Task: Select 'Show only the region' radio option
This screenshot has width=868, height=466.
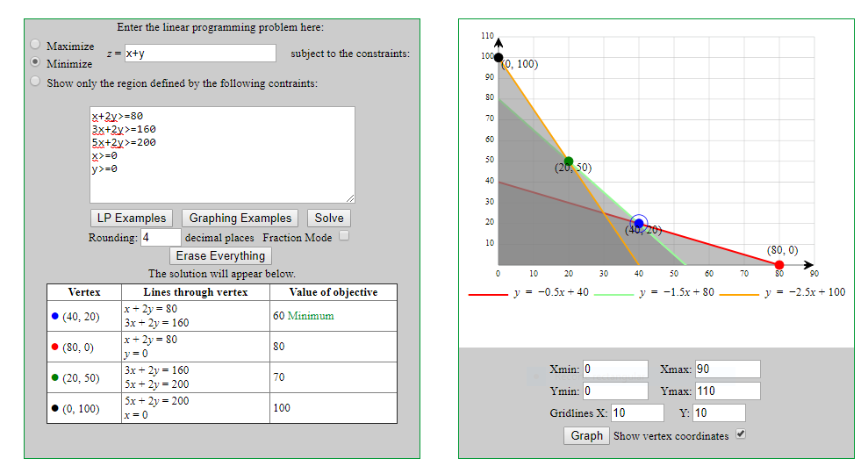Action: [35, 82]
